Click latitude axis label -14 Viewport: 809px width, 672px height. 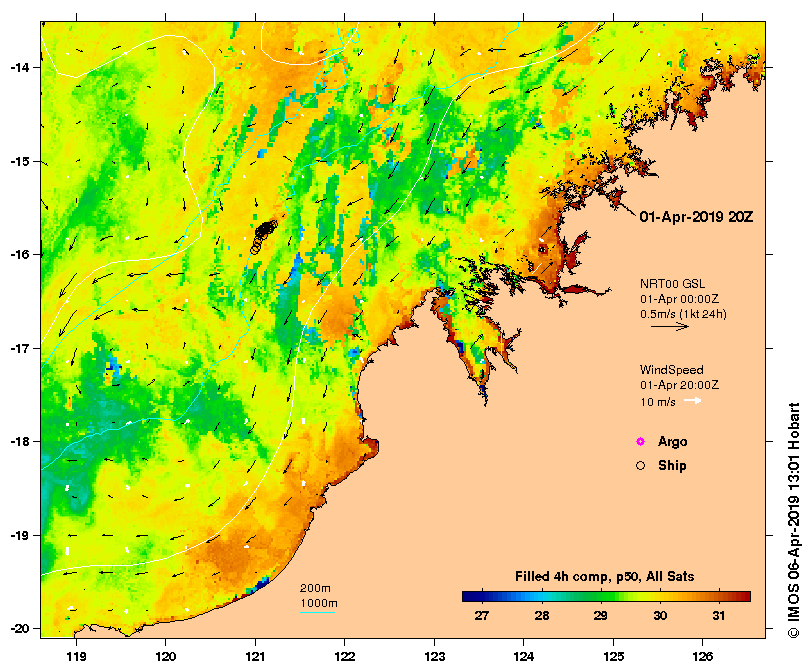20,68
